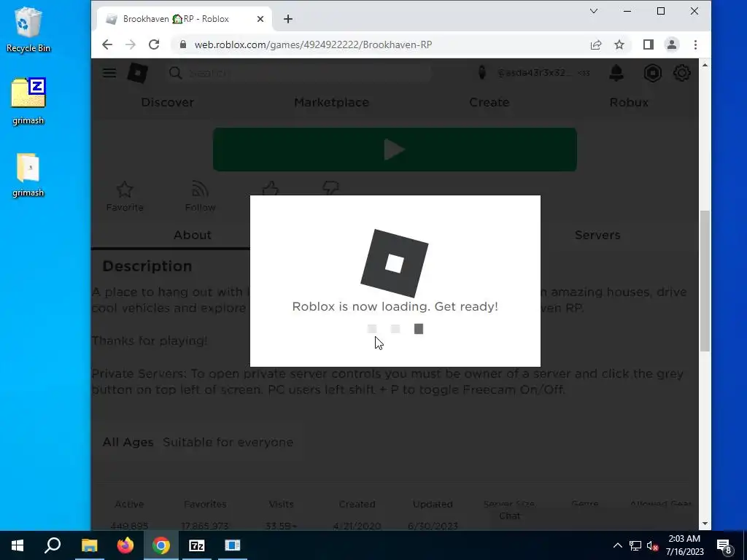
Task: Switch to the About tab
Action: [192, 235]
